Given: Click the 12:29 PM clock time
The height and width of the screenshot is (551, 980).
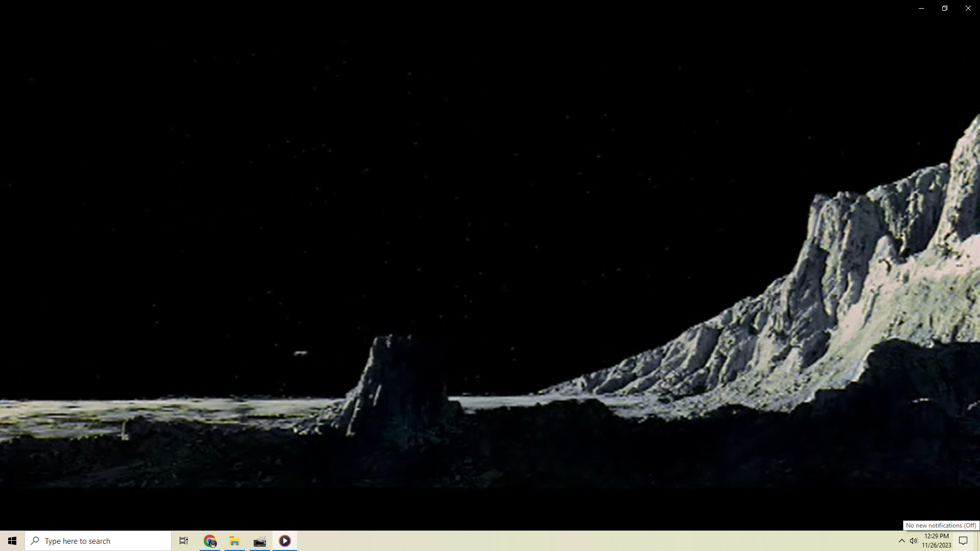Looking at the screenshot, I should click(936, 536).
